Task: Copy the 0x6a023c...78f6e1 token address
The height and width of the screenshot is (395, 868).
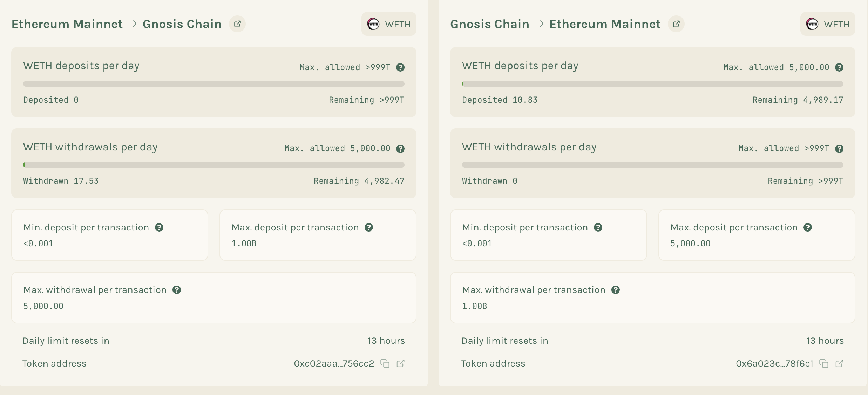Action: 824,363
